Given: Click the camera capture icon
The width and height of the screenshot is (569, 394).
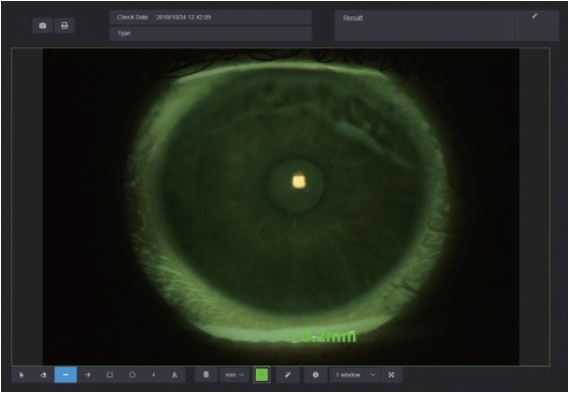Looking at the screenshot, I should coord(43,25).
